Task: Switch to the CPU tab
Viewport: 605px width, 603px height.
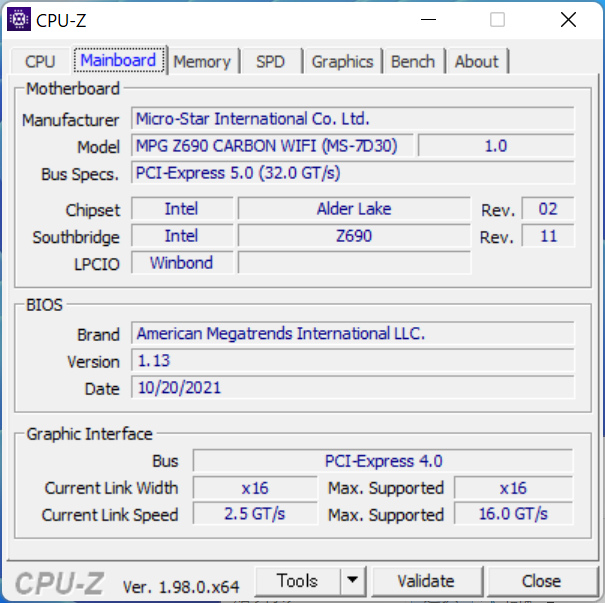Action: [x=40, y=62]
